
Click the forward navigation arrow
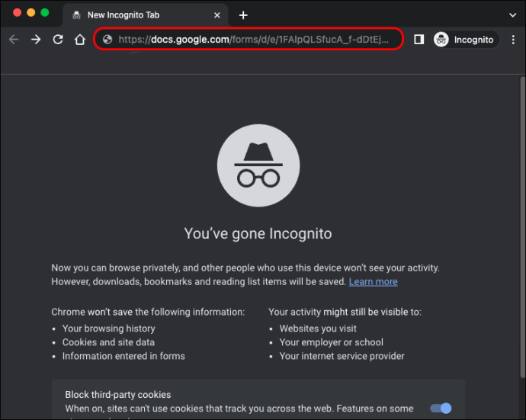[x=36, y=40]
